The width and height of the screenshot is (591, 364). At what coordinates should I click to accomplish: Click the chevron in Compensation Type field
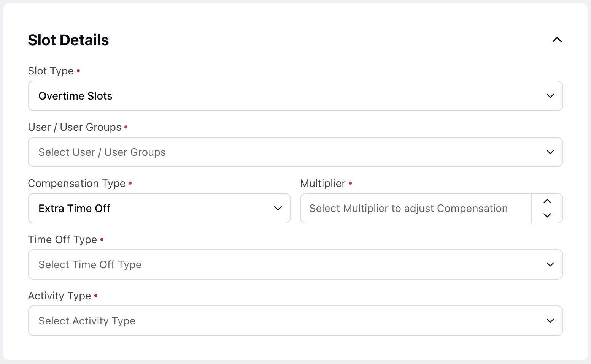(278, 208)
